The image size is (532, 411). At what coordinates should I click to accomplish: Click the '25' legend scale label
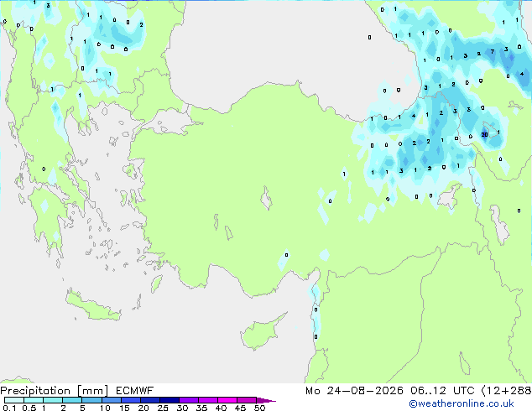click(x=163, y=408)
